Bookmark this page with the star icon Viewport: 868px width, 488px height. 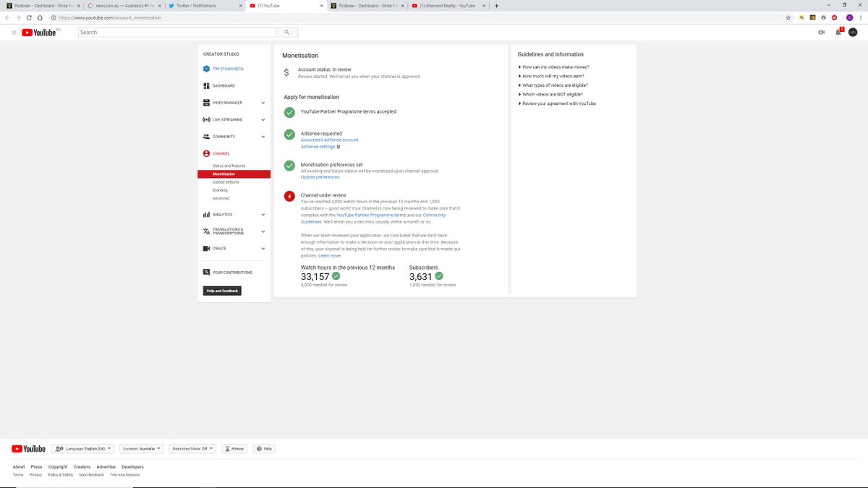(x=788, y=17)
